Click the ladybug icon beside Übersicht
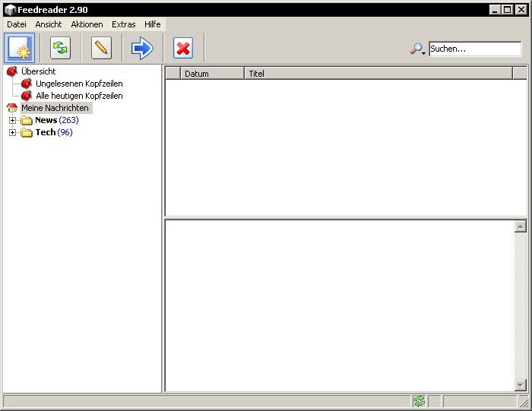 [x=12, y=71]
